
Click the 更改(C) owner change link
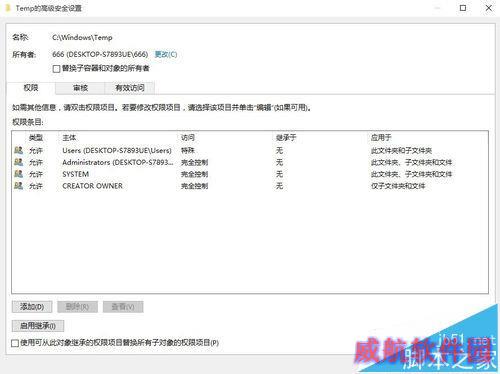(166, 54)
